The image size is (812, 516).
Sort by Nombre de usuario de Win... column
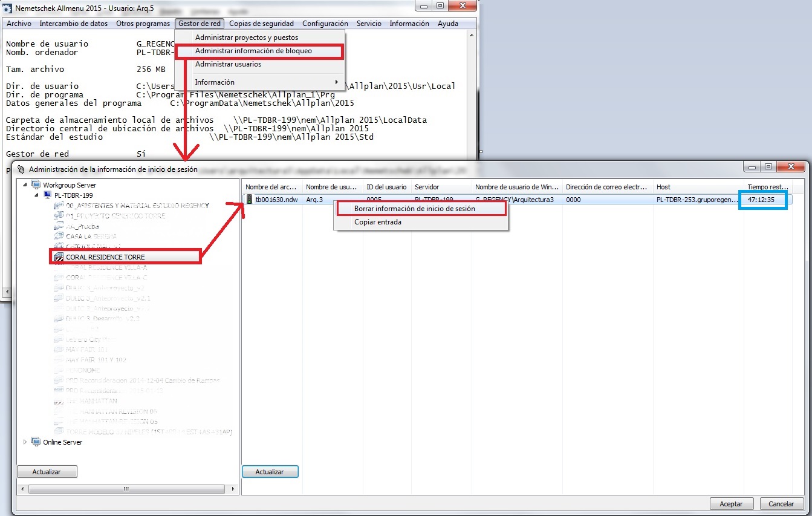coord(517,187)
